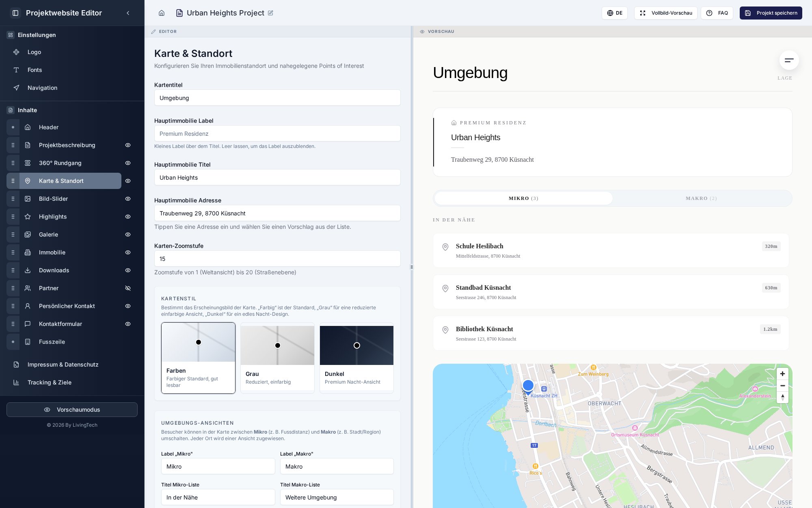Click Hauptimmobilie Titel field
This screenshot has width=812, height=508.
277,177
